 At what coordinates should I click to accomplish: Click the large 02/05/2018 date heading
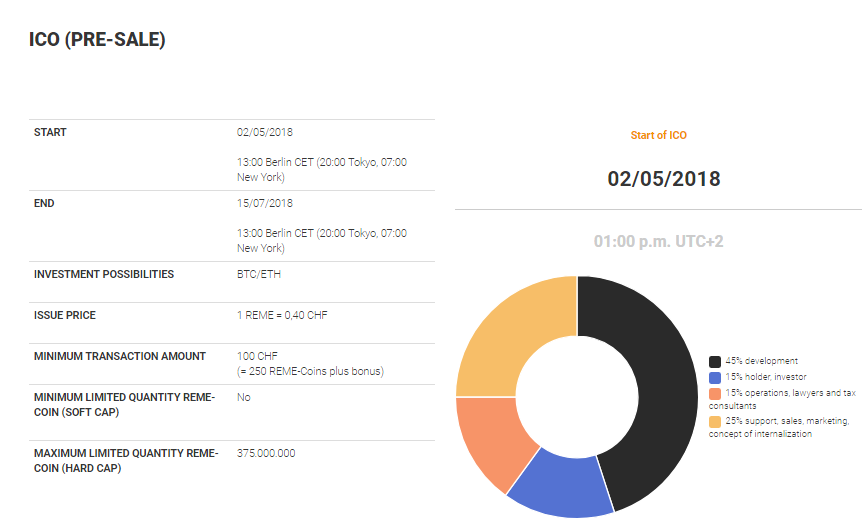(x=664, y=178)
